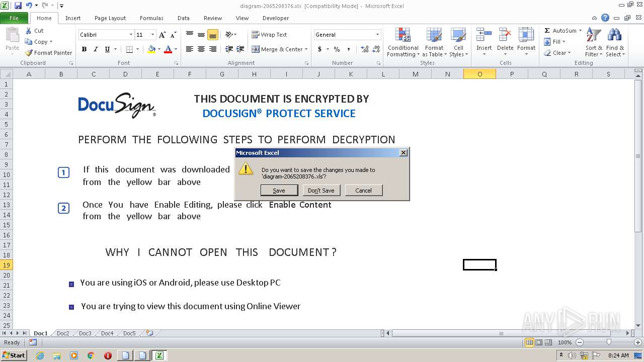Open Chrome from the taskbar
The width and height of the screenshot is (644, 362).
(x=91, y=355)
